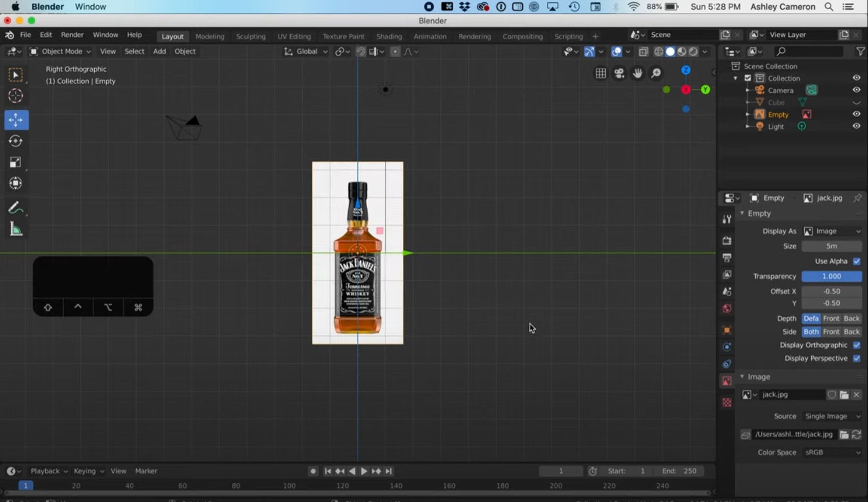Adjust the Transparency slider

pyautogui.click(x=832, y=276)
